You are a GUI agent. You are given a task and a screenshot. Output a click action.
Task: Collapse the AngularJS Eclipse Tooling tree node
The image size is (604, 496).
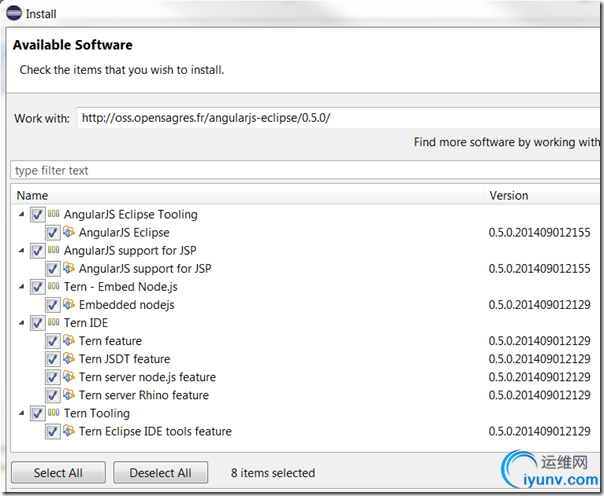[22, 214]
